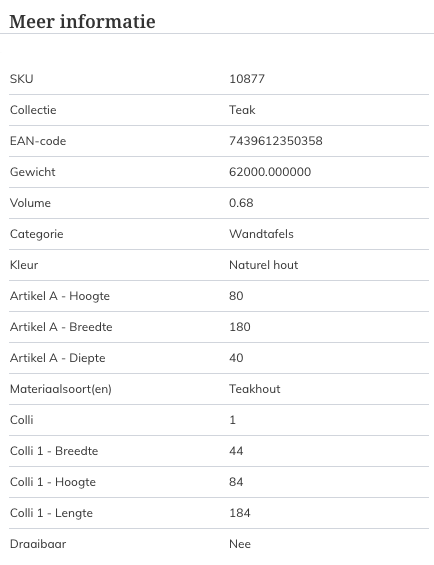This screenshot has width=434, height=565.
Task: Click the SKU label
Action: [22, 79]
